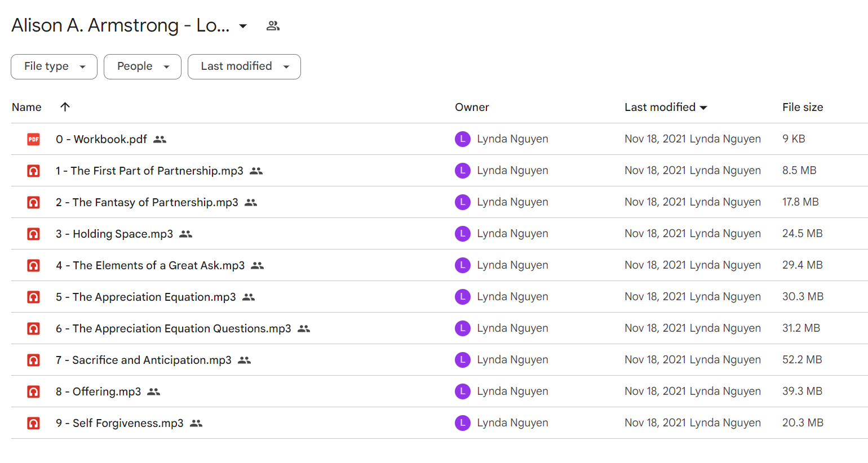The image size is (868, 463).
Task: Click the File size column header
Action: pyautogui.click(x=803, y=107)
